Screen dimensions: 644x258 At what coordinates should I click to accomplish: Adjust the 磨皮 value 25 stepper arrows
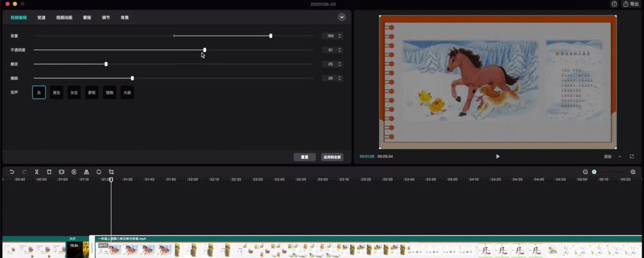click(339, 64)
